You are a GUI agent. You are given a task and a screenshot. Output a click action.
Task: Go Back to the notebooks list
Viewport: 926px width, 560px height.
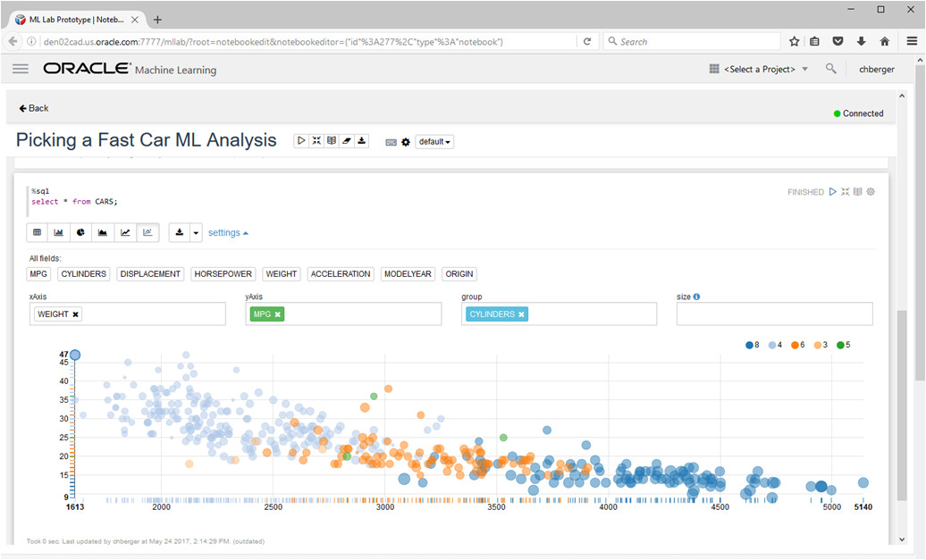tap(34, 108)
